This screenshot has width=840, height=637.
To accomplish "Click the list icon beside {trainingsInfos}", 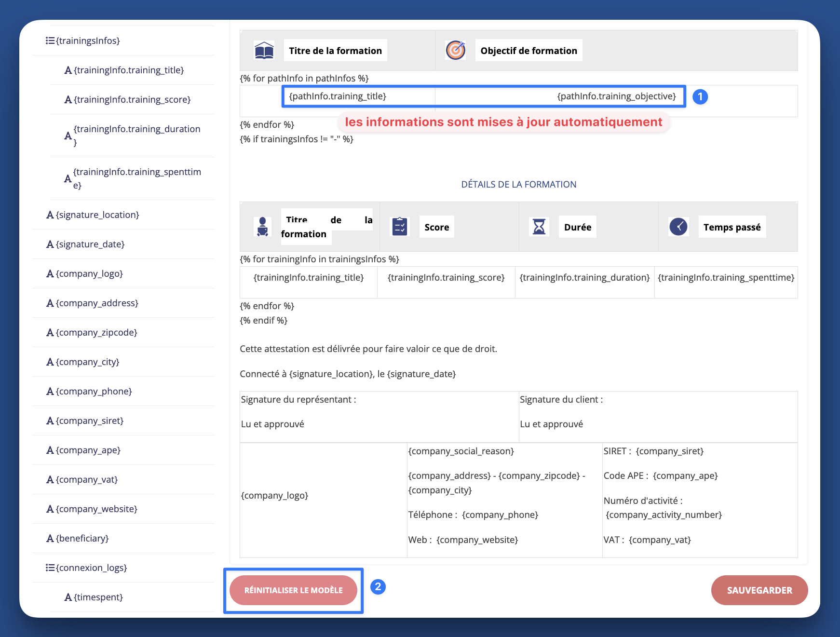I will [x=50, y=41].
